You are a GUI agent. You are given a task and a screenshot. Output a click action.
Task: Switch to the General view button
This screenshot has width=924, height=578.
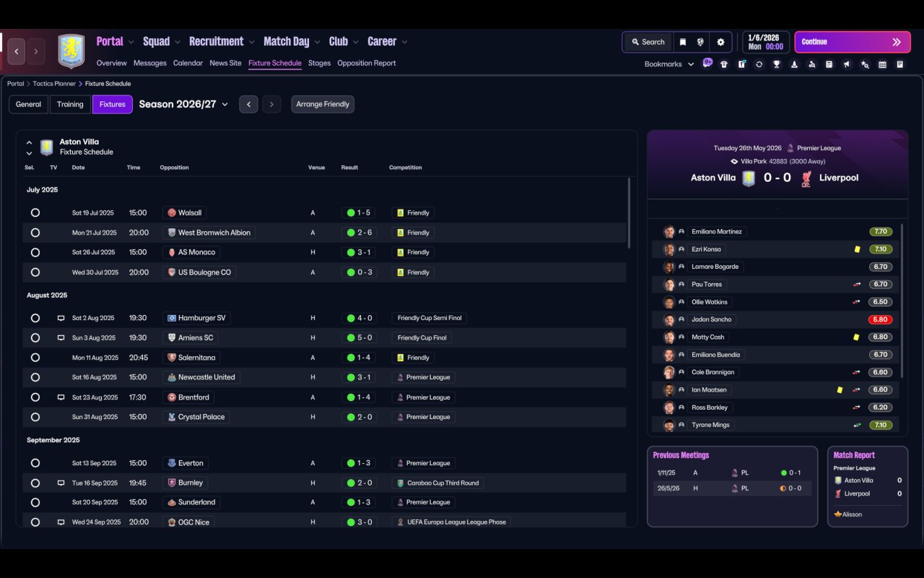pyautogui.click(x=29, y=104)
